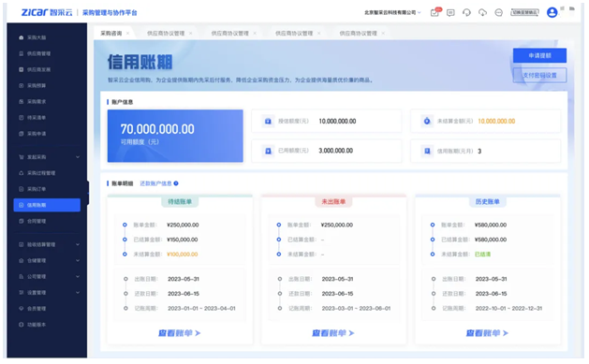Expand the 设置管理 sidebar menu

[x=49, y=292]
